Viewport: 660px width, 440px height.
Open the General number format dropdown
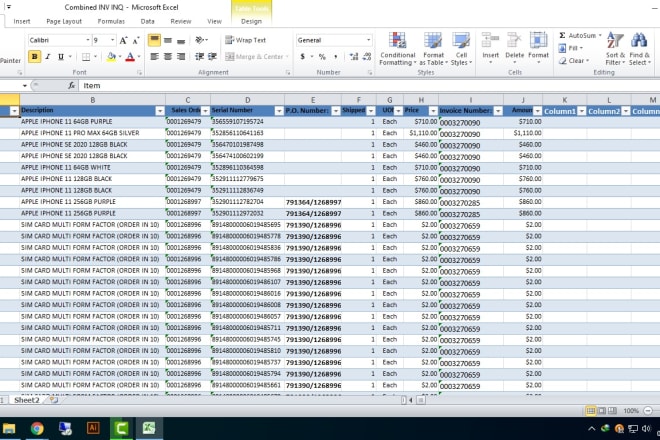pyautogui.click(x=368, y=40)
